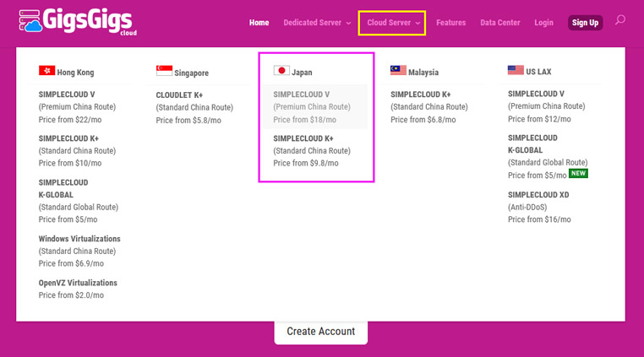Open the Data Center page
This screenshot has height=357, width=644.
pyautogui.click(x=500, y=23)
